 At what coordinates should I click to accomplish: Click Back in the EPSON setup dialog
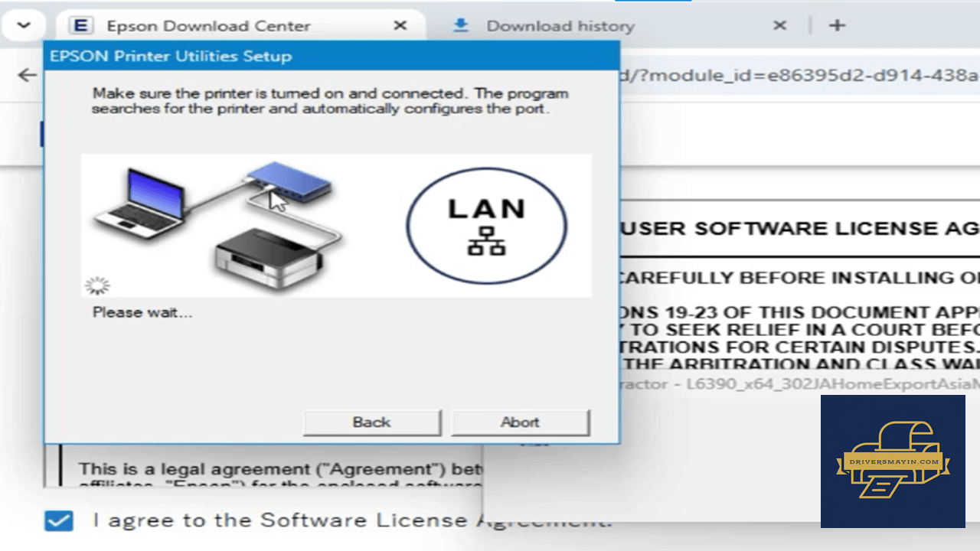click(x=372, y=422)
